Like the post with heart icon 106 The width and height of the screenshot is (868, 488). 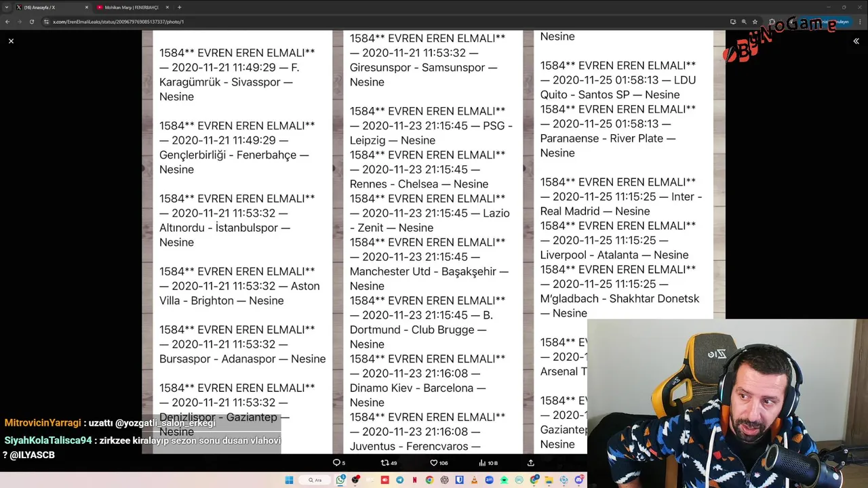(x=439, y=463)
